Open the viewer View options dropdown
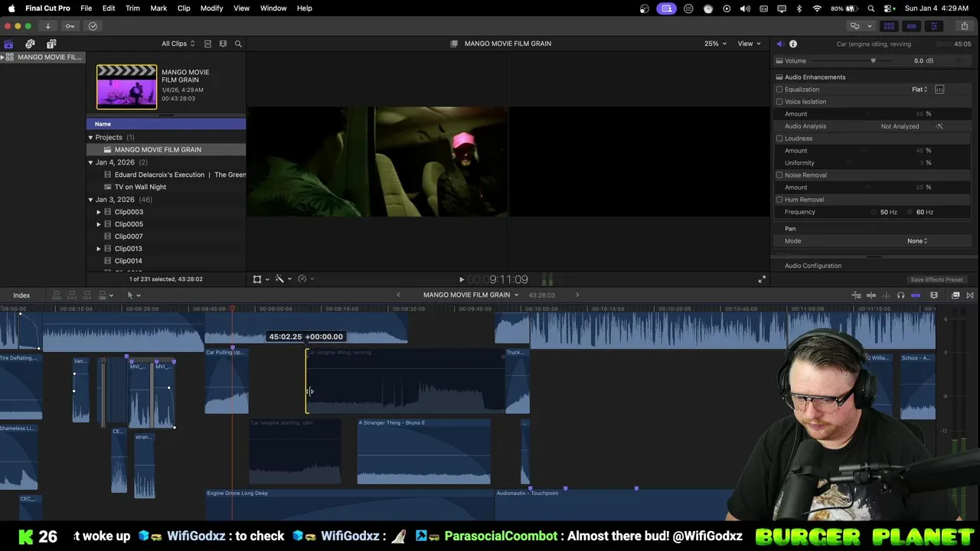The image size is (980, 551). coord(750,44)
